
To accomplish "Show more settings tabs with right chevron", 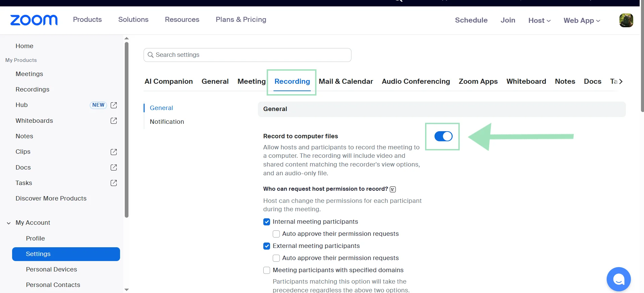I will tap(621, 81).
